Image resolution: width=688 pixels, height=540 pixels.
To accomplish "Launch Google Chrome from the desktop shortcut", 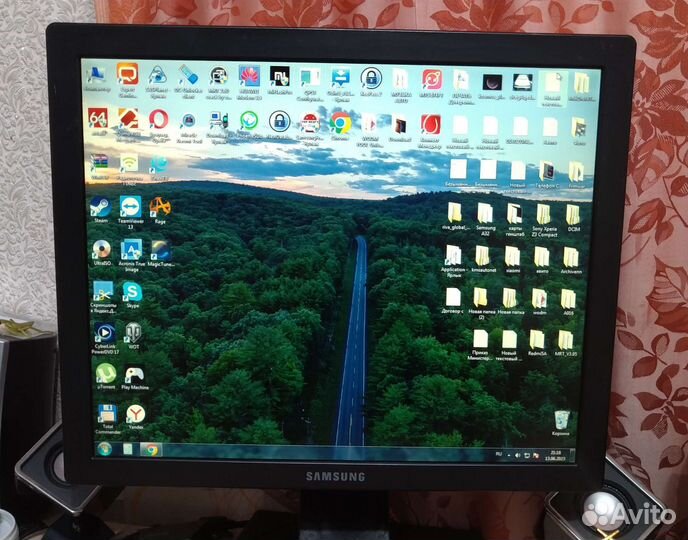I will point(340,126).
